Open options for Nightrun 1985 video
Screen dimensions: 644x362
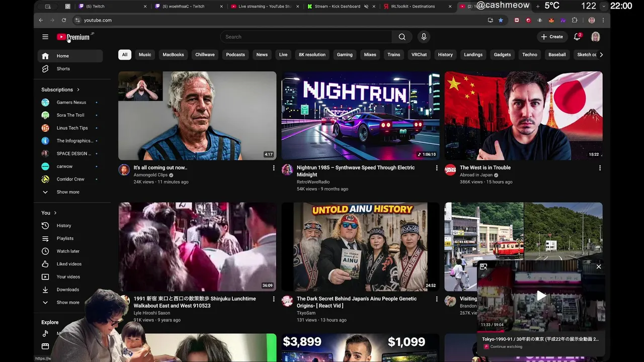point(437,168)
